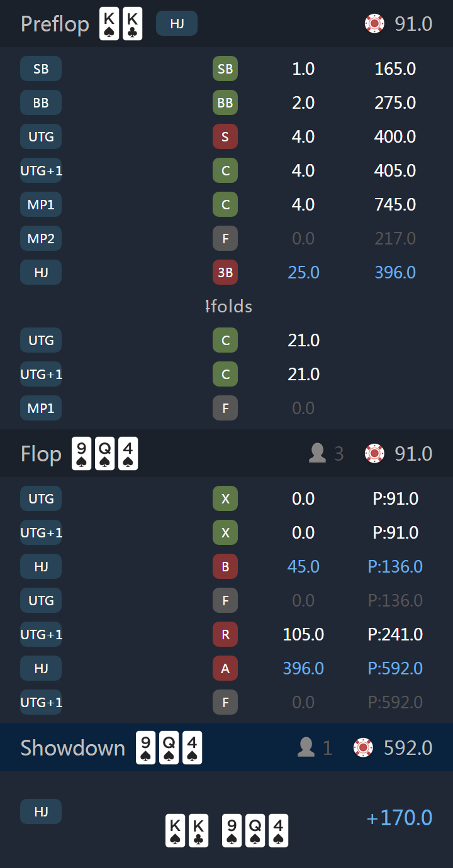Open the Flop section header
This screenshot has width=453, height=868.
tap(226, 453)
